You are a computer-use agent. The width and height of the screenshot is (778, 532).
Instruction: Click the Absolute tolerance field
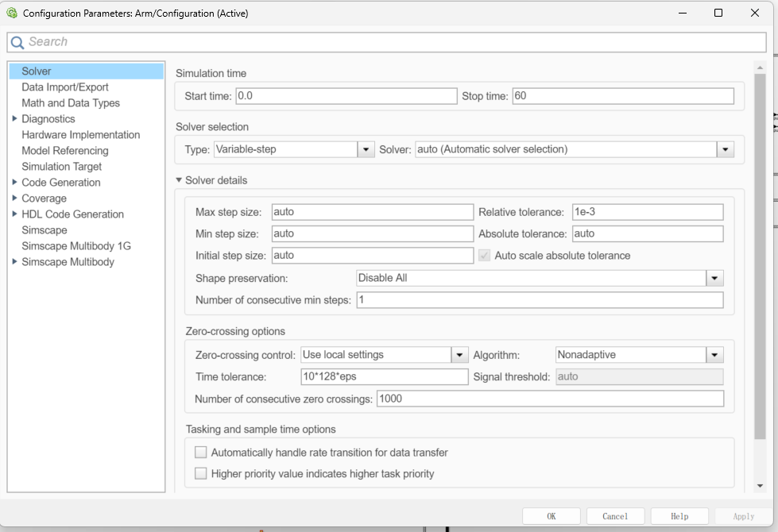(648, 233)
